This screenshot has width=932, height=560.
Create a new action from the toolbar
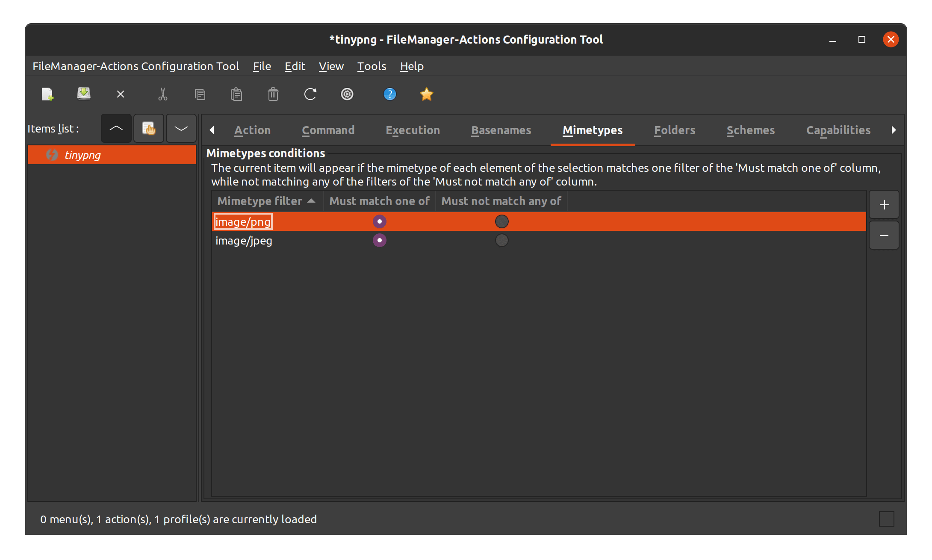(47, 94)
